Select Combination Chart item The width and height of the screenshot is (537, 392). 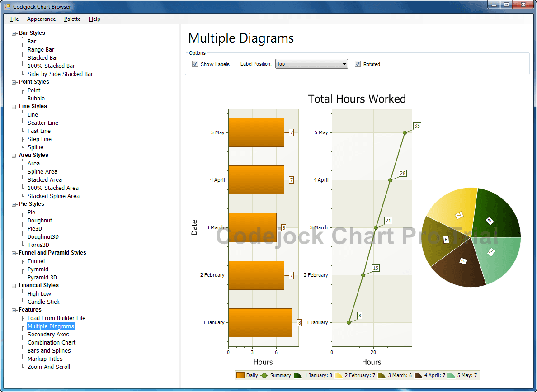click(x=52, y=343)
